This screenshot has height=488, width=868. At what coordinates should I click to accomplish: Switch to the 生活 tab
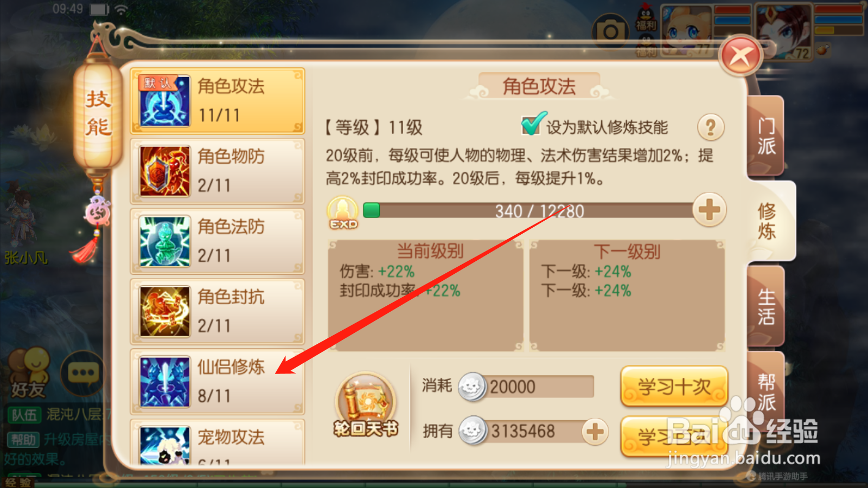[766, 306]
